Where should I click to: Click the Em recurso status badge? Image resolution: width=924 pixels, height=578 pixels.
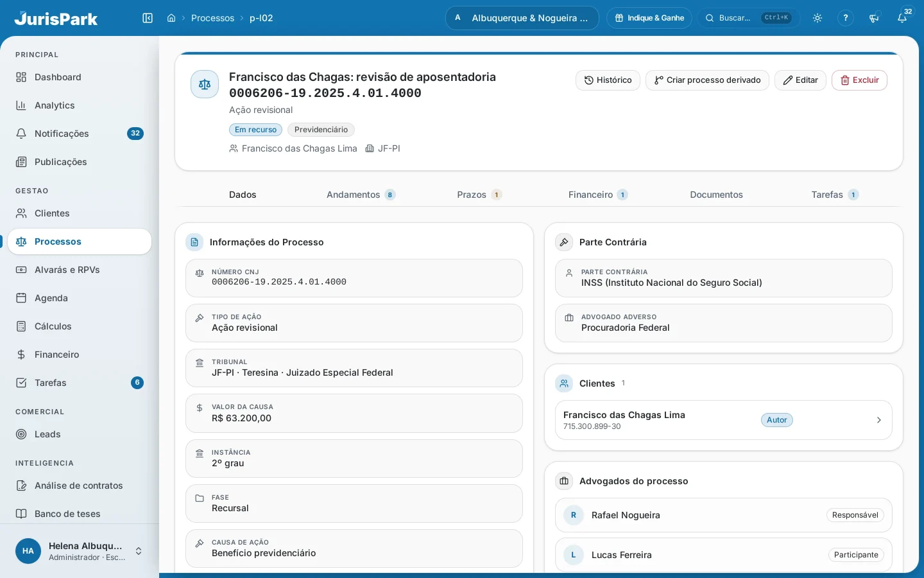(255, 130)
